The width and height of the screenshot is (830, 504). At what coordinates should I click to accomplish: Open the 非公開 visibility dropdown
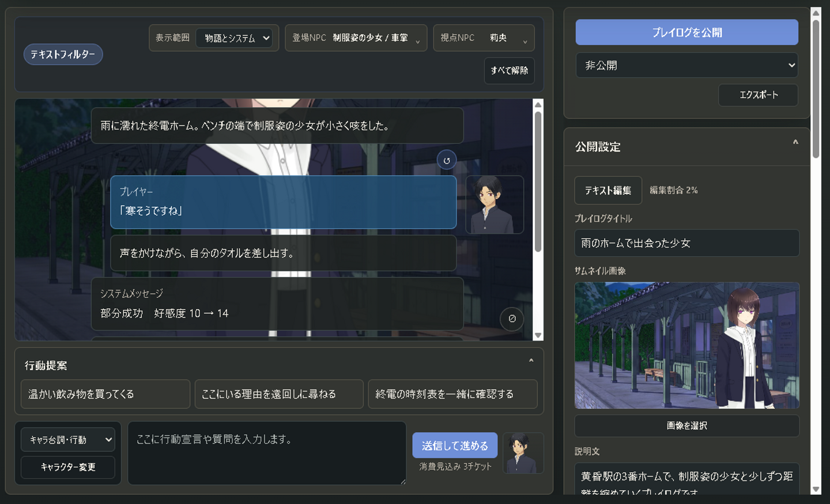point(686,66)
